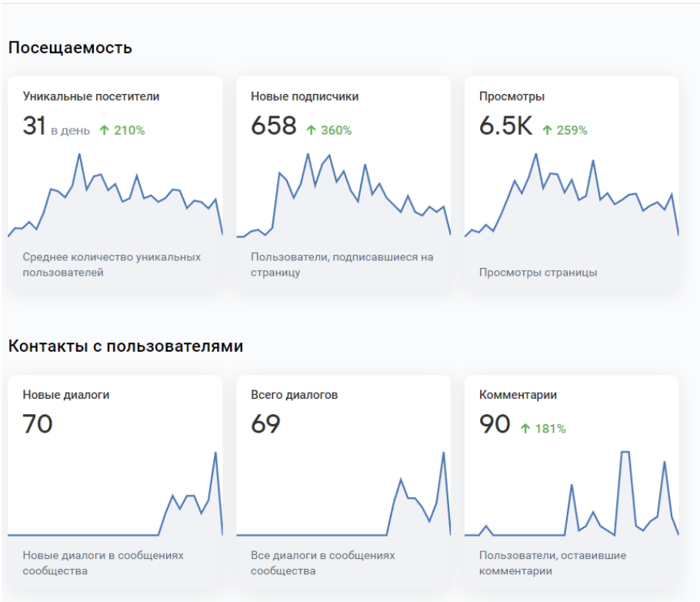Click the green arrow beside 360%
700x602 pixels.
312,130
